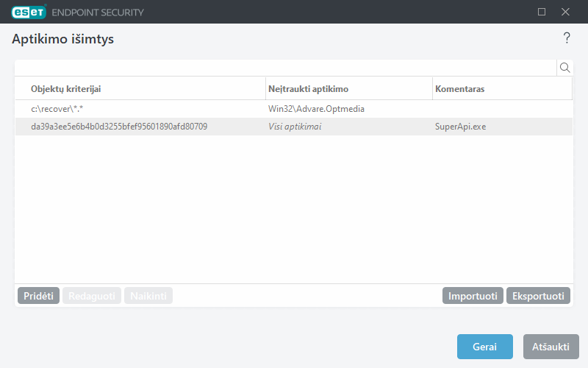
Task: Click the Importuoti button
Action: (x=473, y=296)
